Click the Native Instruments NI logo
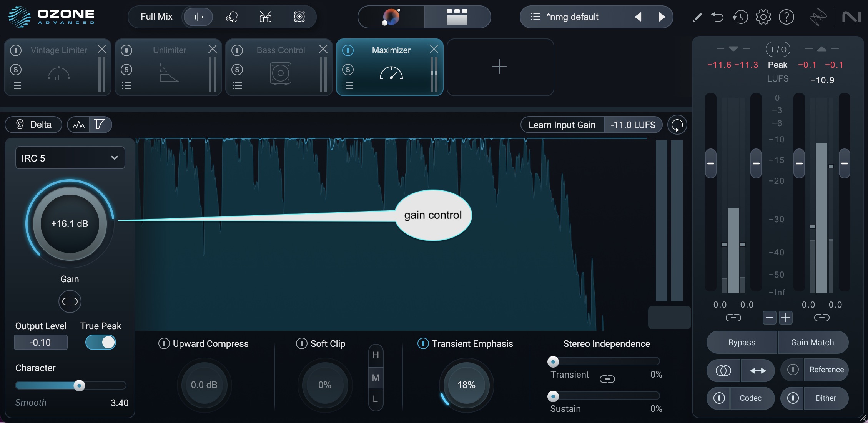 852,17
